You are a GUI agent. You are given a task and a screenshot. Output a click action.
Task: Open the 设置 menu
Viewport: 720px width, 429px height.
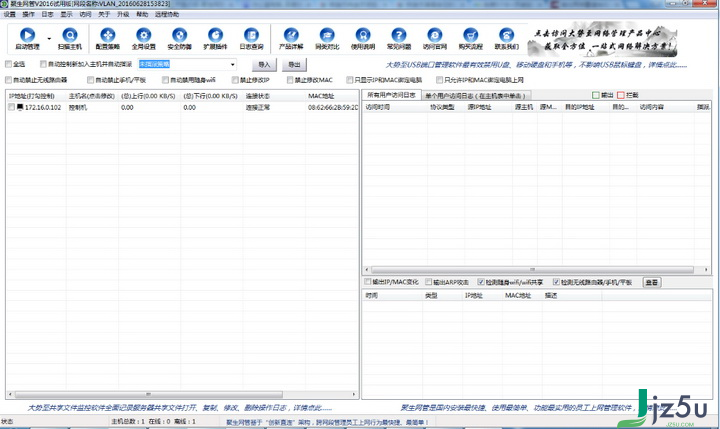pos(10,14)
